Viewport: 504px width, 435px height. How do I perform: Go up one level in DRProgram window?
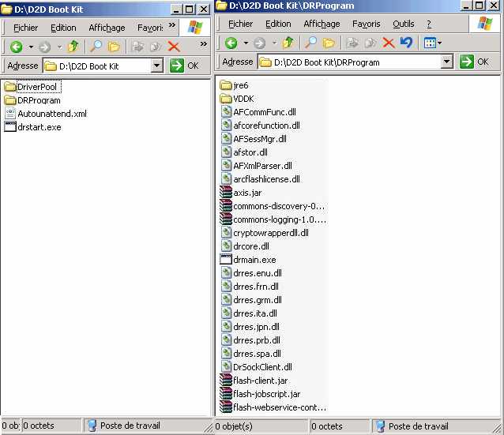click(x=288, y=43)
